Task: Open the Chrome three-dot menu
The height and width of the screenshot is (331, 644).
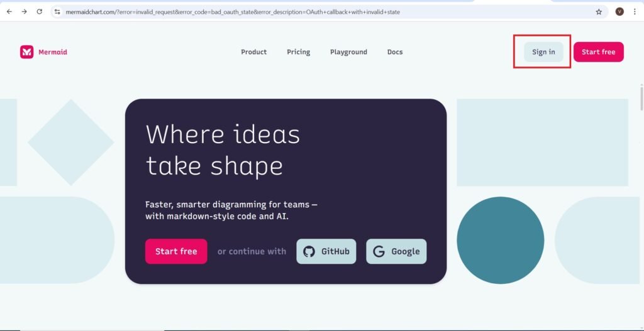Action: coord(635,11)
